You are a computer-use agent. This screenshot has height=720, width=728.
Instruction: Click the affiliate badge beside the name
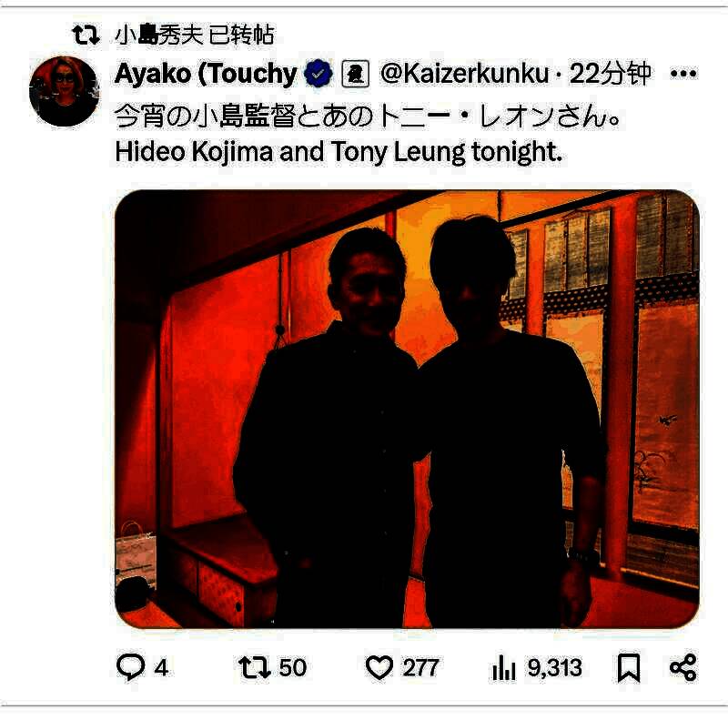pyautogui.click(x=355, y=74)
